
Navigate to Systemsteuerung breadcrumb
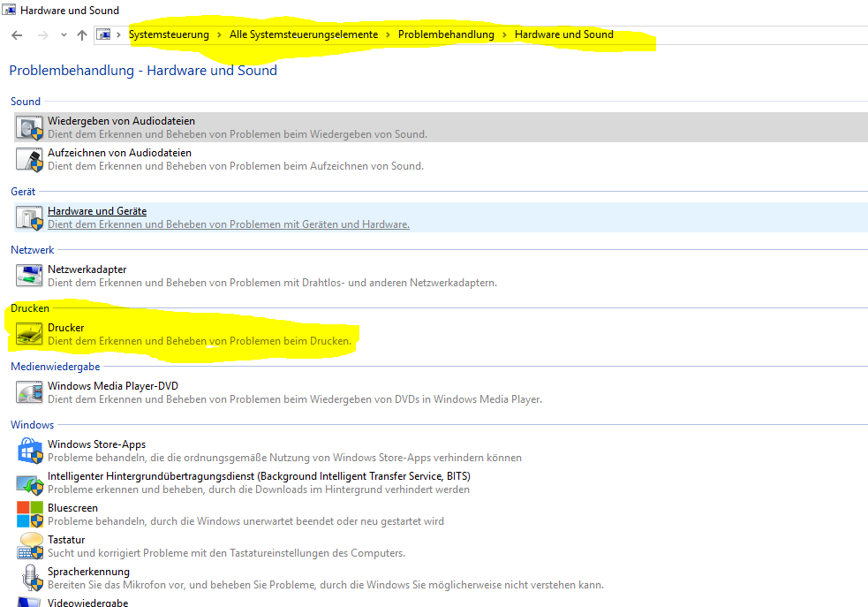coord(169,34)
